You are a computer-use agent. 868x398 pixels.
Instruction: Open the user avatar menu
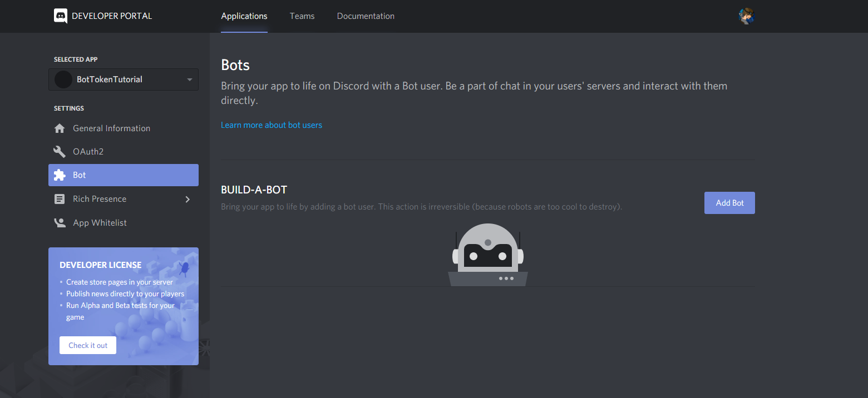click(x=746, y=16)
